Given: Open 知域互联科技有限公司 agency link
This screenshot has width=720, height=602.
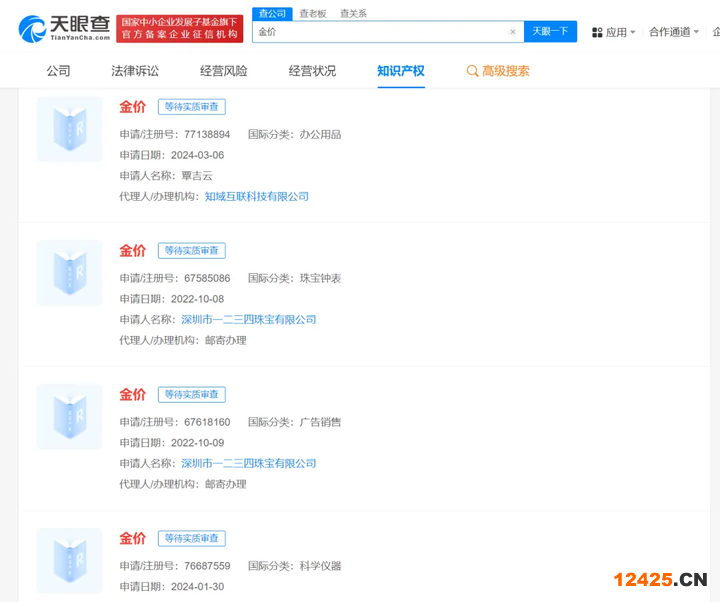Looking at the screenshot, I should click(257, 197).
